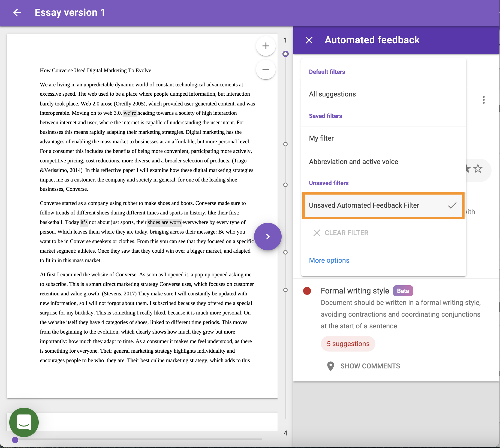
Task: Go back using the arrow beside Essay version 1
Action: point(17,13)
